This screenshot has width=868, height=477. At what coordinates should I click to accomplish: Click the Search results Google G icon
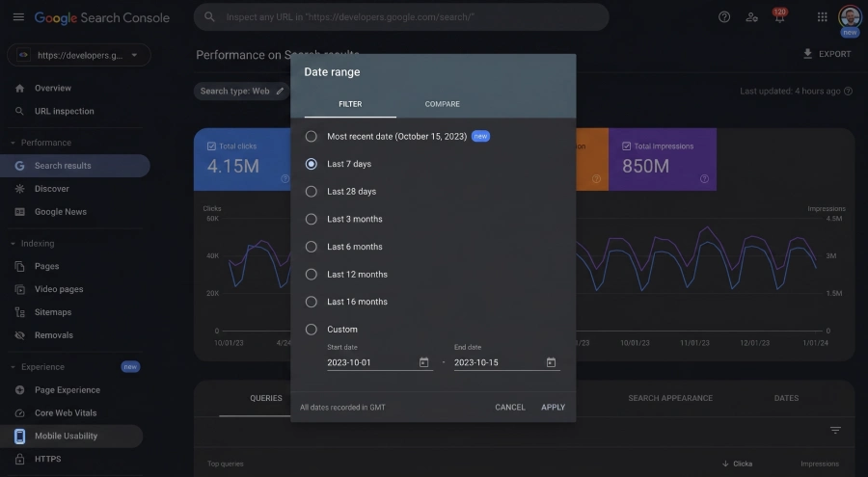pyautogui.click(x=20, y=166)
